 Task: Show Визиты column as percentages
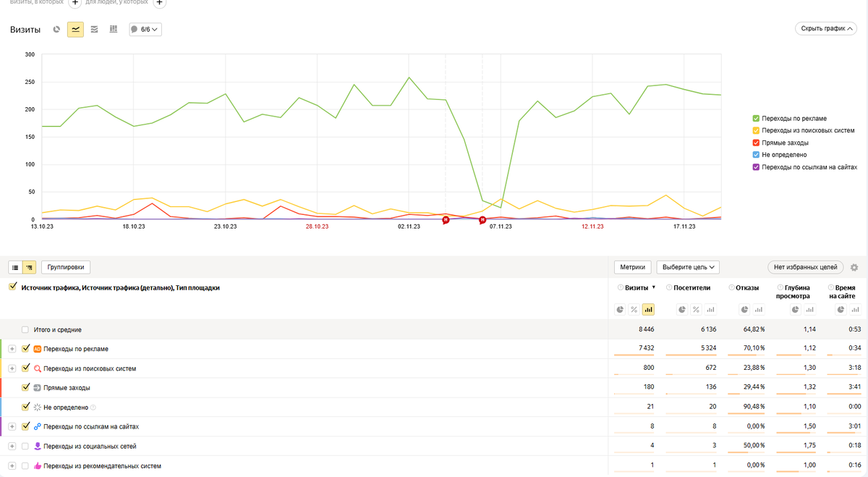634,310
